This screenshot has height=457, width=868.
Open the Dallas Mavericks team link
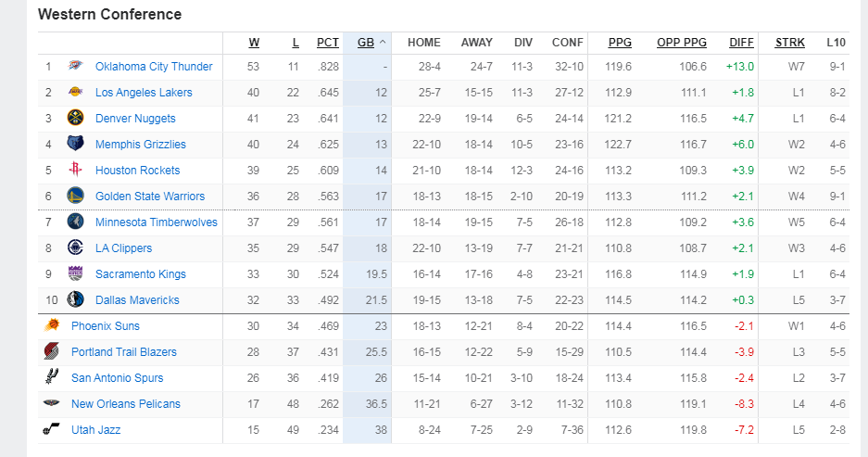click(137, 299)
